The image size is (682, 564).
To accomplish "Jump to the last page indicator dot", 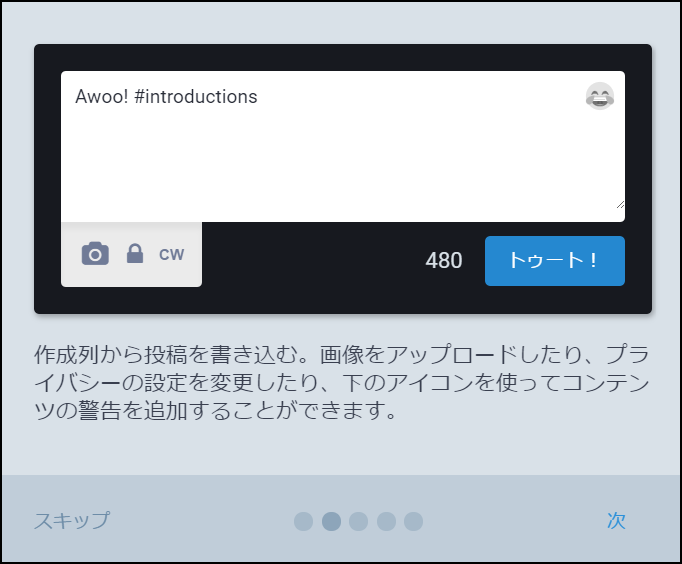I will click(x=413, y=521).
